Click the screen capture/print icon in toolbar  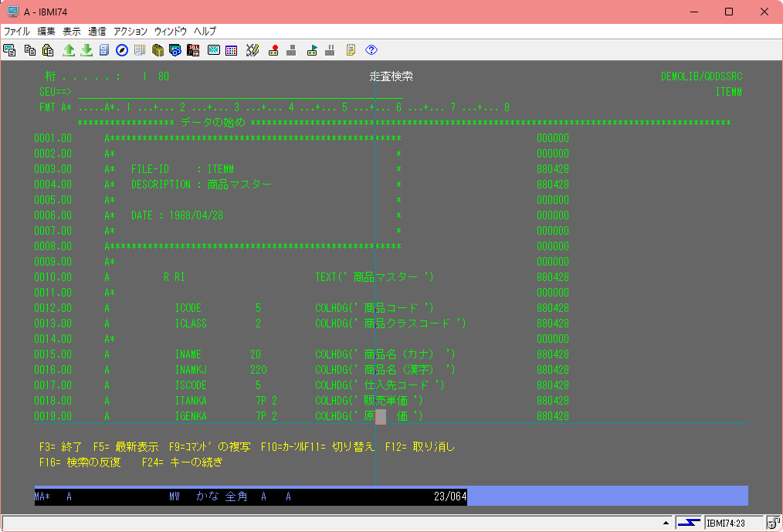pos(9,50)
